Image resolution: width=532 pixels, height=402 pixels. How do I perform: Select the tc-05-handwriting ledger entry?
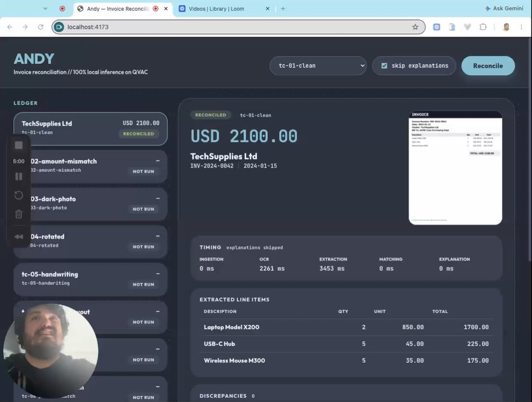(90, 279)
